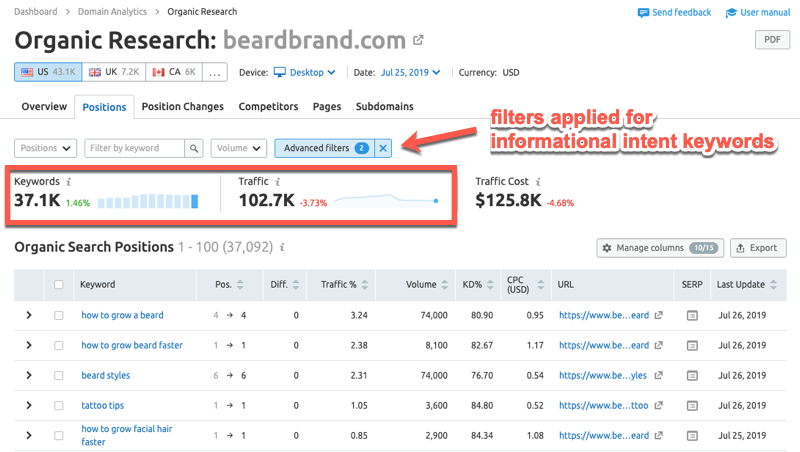Open the Subdomains tab
The width and height of the screenshot is (800, 452).
pyautogui.click(x=385, y=107)
